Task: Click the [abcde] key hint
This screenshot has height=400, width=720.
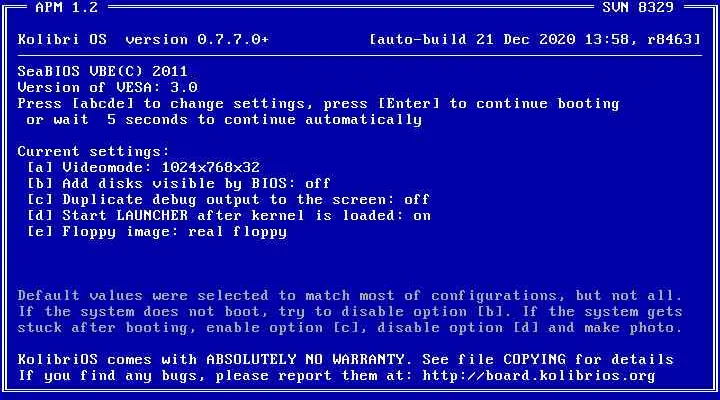Action: tap(103, 103)
